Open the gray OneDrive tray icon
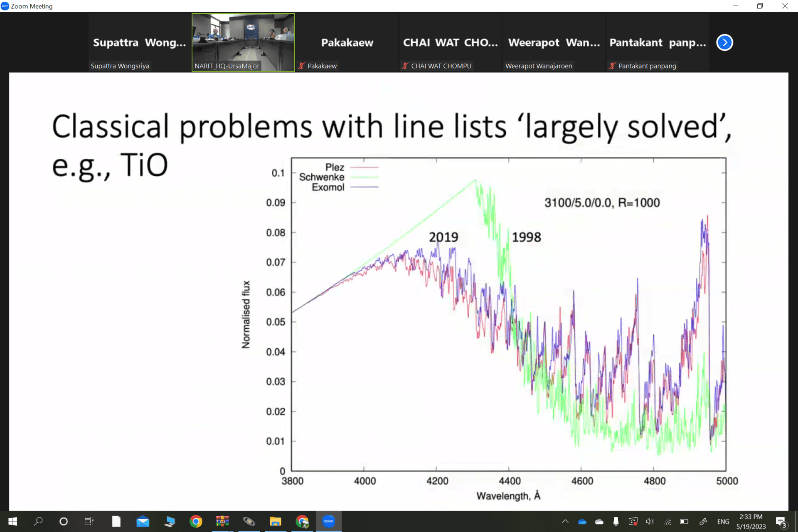 (599, 521)
